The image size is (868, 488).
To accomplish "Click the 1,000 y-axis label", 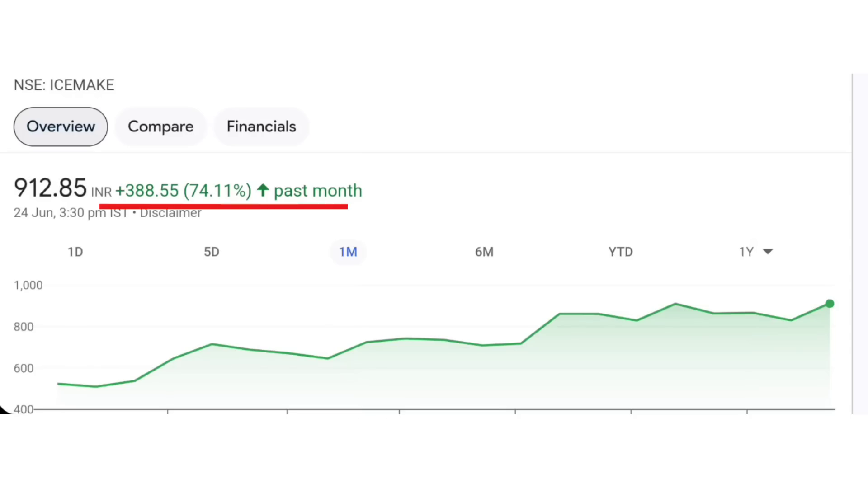I will click(x=28, y=285).
